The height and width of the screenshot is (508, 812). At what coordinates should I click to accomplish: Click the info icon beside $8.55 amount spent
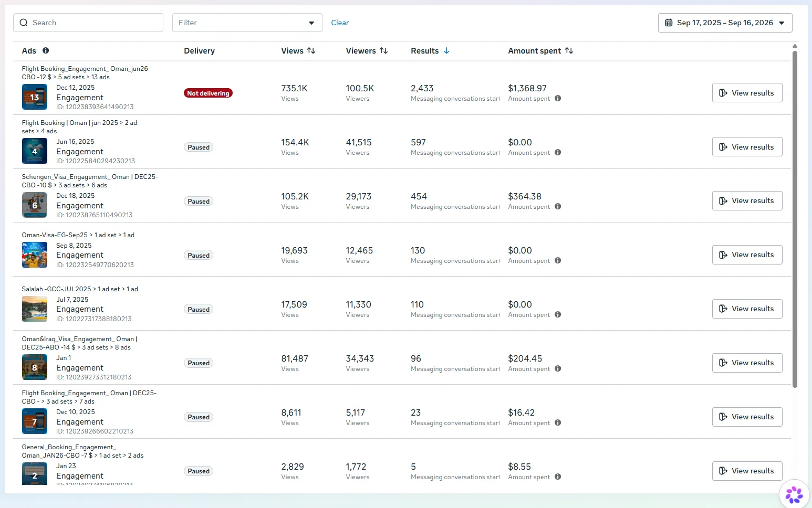point(558,477)
